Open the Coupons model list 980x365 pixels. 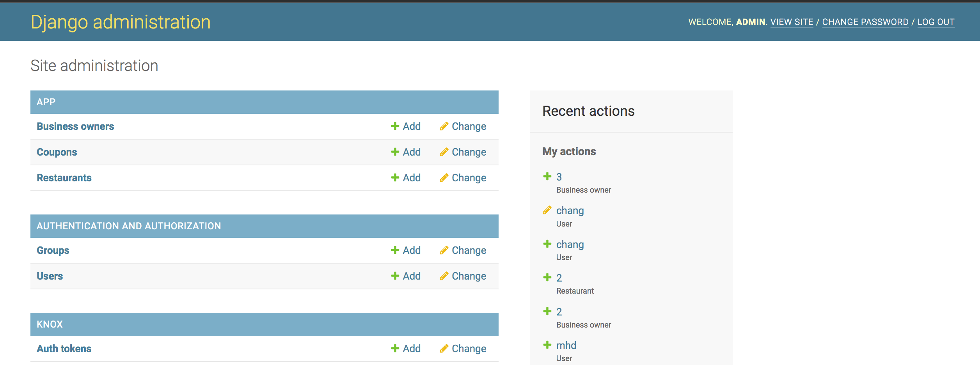(x=57, y=152)
